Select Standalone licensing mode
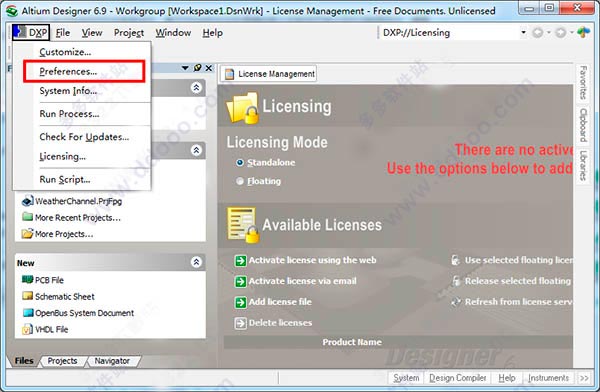The width and height of the screenshot is (600, 392). pyautogui.click(x=266, y=163)
